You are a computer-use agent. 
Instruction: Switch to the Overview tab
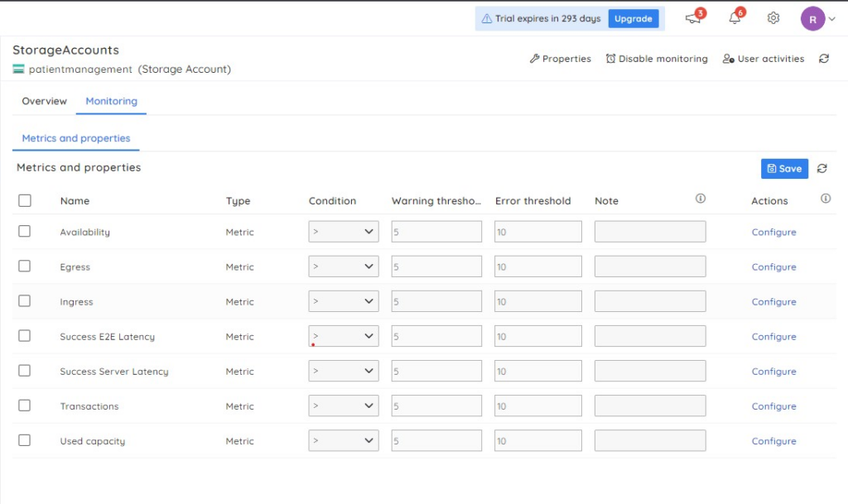[x=45, y=101]
